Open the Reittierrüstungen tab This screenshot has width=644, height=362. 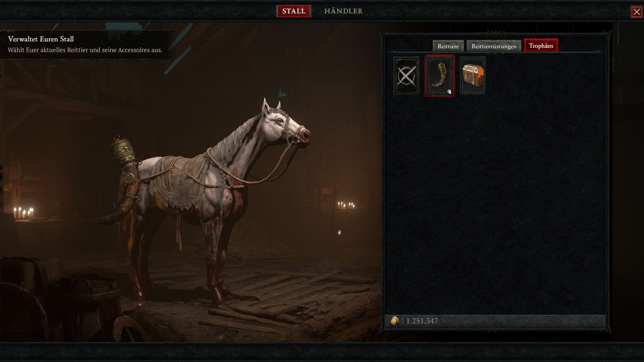[494, 46]
